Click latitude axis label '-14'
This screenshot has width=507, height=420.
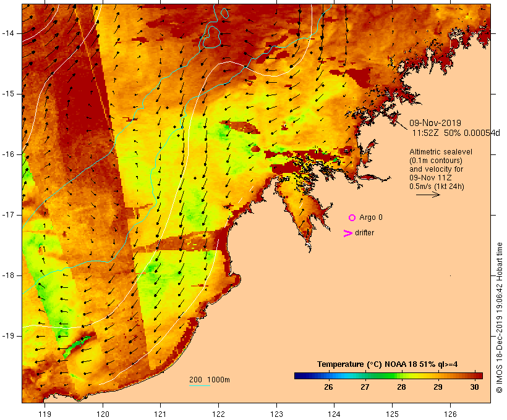8,33
